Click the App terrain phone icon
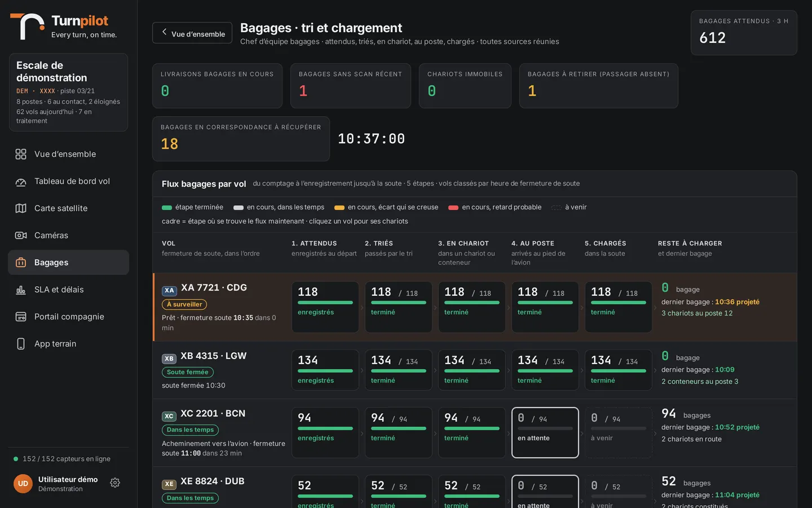Image resolution: width=812 pixels, height=508 pixels. pos(21,344)
